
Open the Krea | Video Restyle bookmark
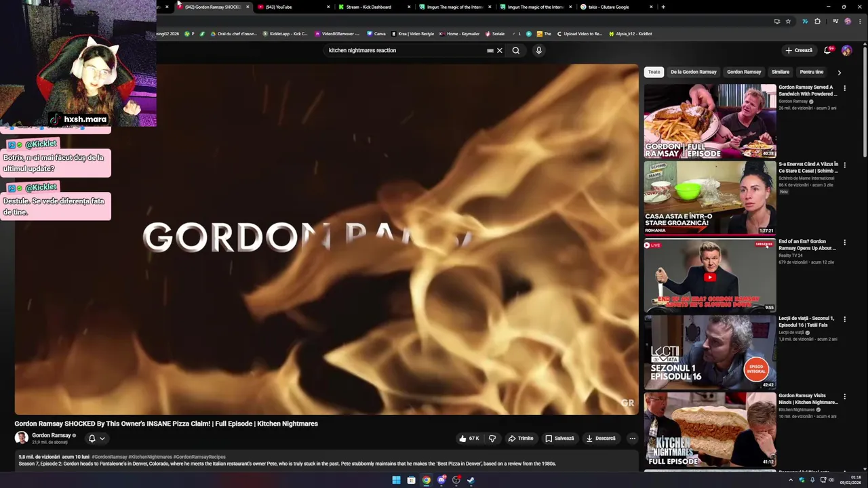pyautogui.click(x=412, y=33)
